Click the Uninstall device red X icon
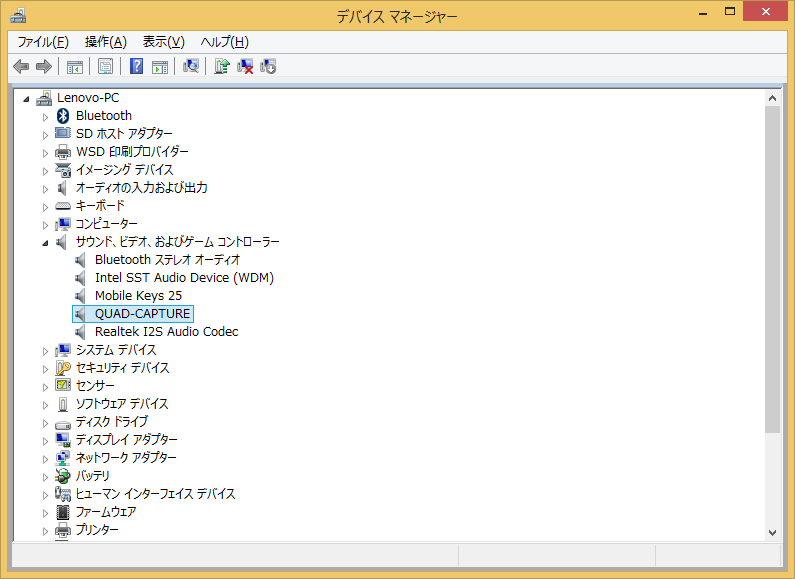This screenshot has width=795, height=579. (245, 66)
